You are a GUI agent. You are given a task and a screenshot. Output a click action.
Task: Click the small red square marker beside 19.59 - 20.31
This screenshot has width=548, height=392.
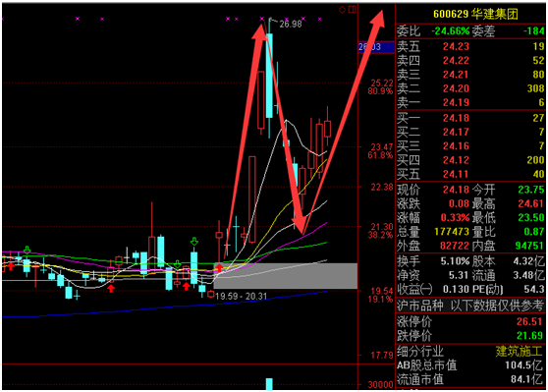[211, 294]
